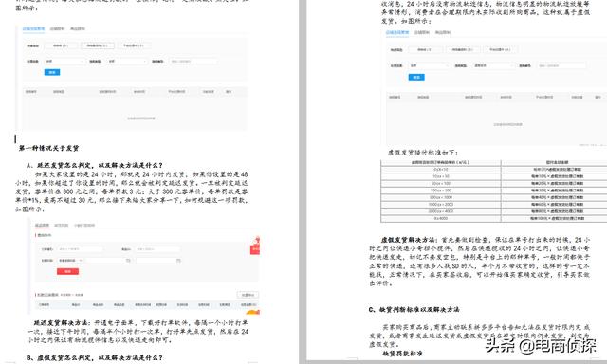
Task: Click the outlined export button above the order table
Action: 248,295
